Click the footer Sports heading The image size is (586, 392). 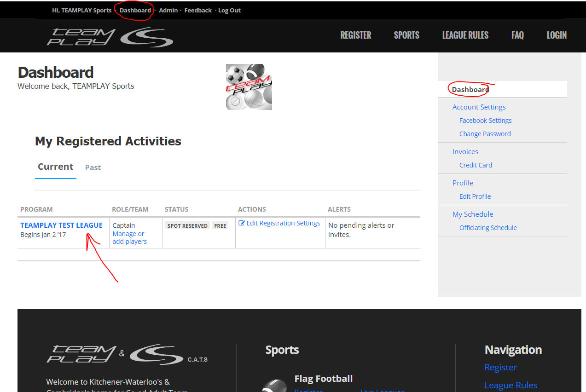(x=282, y=350)
